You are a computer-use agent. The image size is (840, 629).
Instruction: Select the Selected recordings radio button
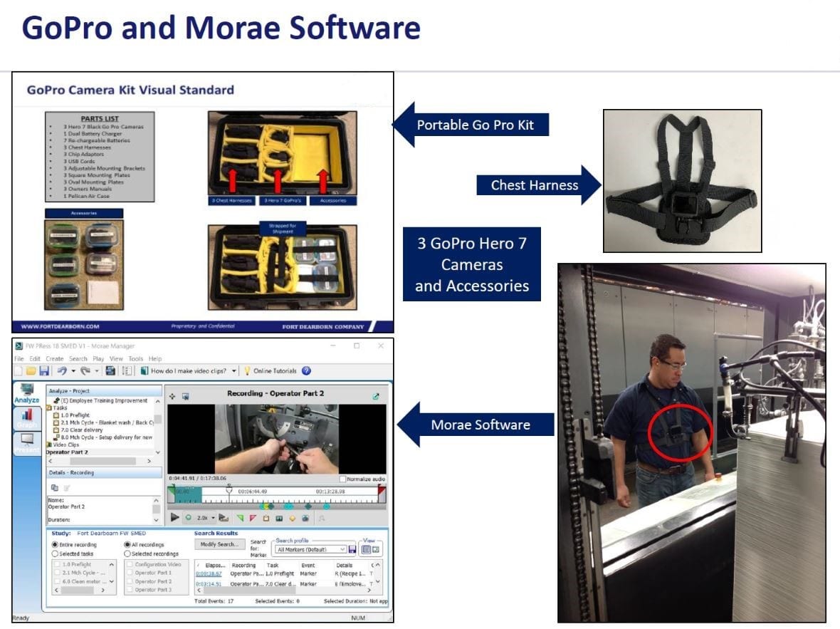(x=127, y=553)
